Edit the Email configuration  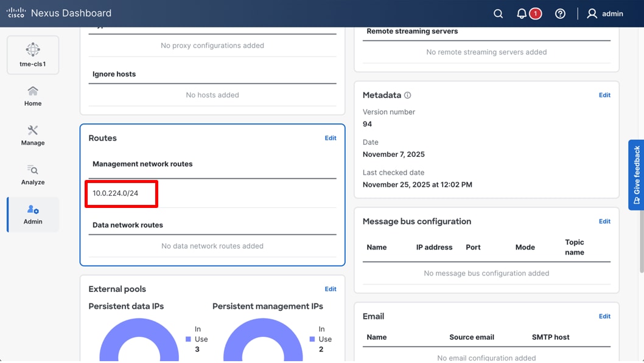[x=604, y=316]
